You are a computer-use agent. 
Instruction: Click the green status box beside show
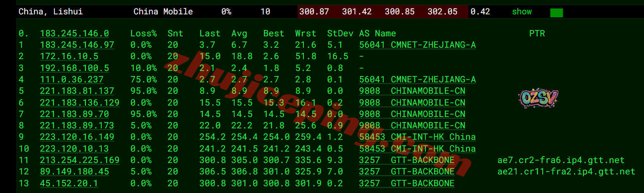[x=556, y=13]
